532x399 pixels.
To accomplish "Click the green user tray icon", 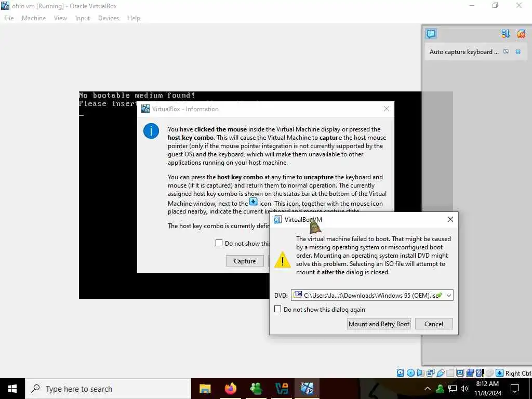I will (x=440, y=389).
